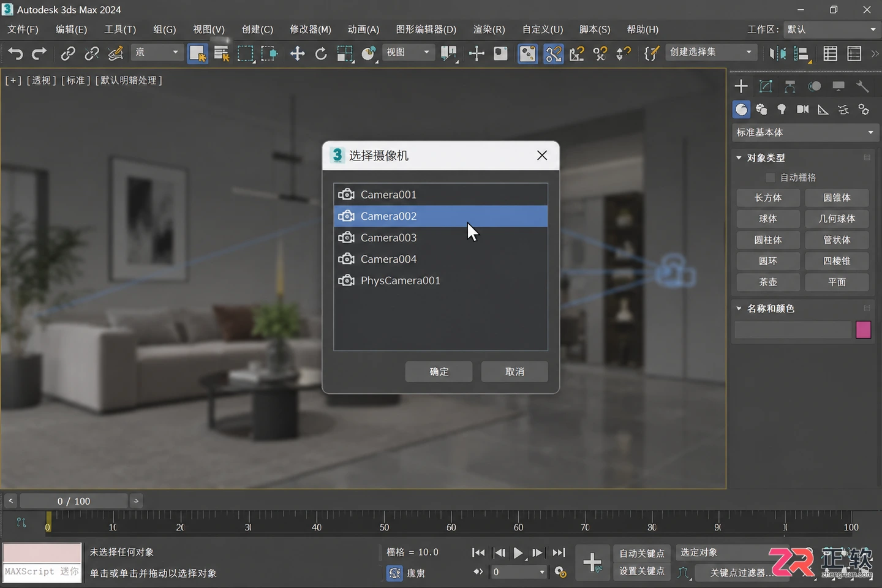Activate the Select and Rotate tool
The width and height of the screenshot is (882, 588).
[x=321, y=54]
